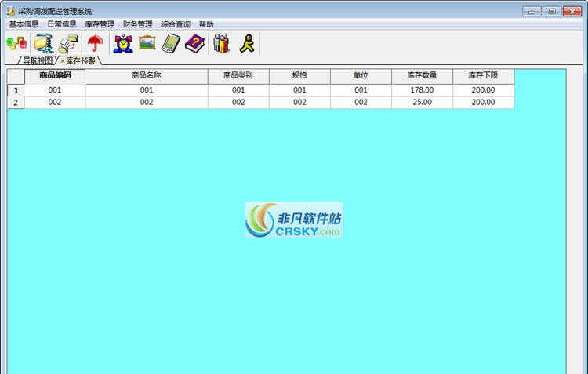Open the 库存管理 menu

click(x=100, y=24)
